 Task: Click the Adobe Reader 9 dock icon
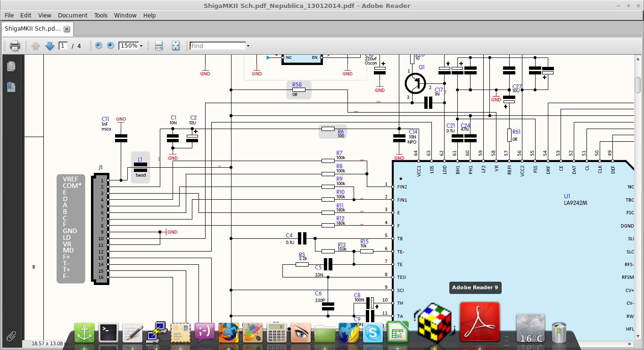479,321
